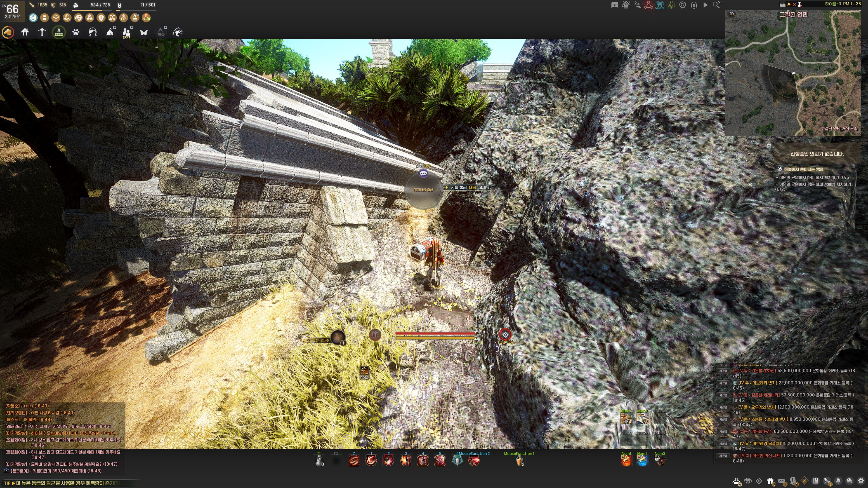Image resolution: width=868 pixels, height=488 pixels.
Task: Expand the 하늘에서 쏟아지는 맹습 quest entry
Action: pyautogui.click(x=803, y=169)
